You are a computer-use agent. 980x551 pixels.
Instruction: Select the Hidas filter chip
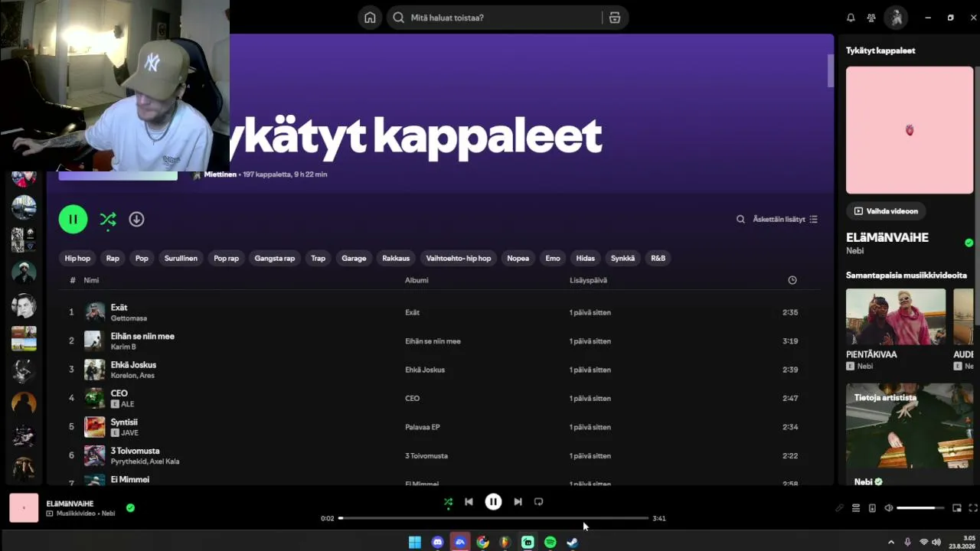(586, 259)
